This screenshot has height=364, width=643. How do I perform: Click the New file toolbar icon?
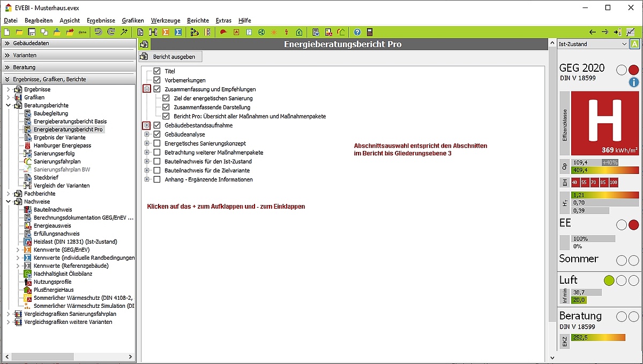click(6, 32)
